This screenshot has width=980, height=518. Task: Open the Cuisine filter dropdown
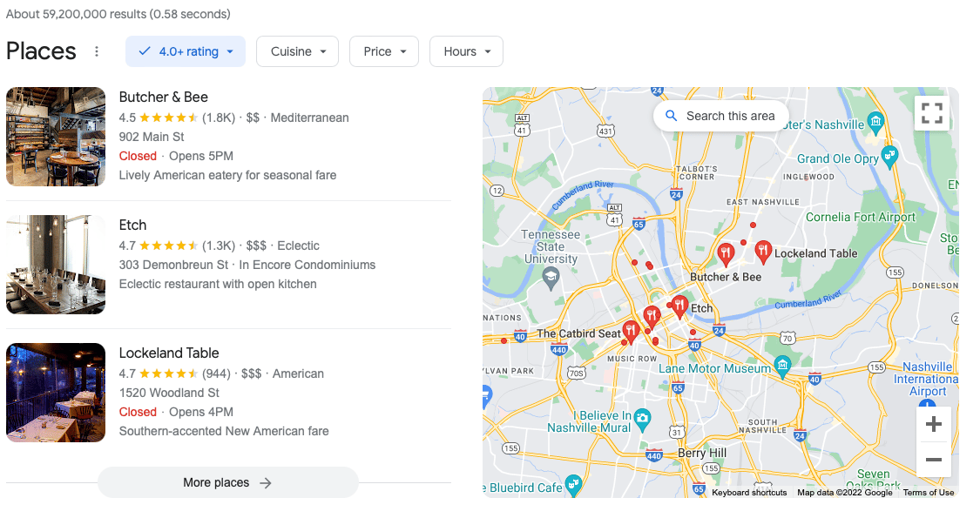pyautogui.click(x=298, y=52)
